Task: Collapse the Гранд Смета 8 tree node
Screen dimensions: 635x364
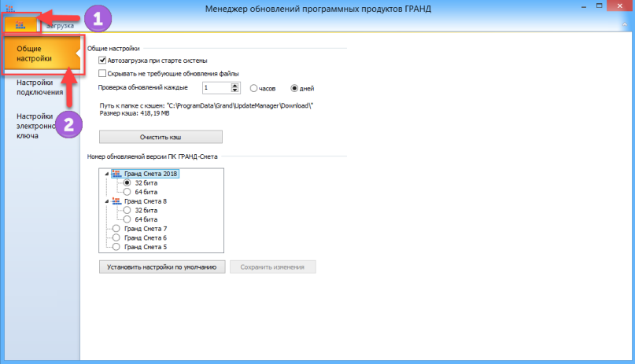Action: 107,201
